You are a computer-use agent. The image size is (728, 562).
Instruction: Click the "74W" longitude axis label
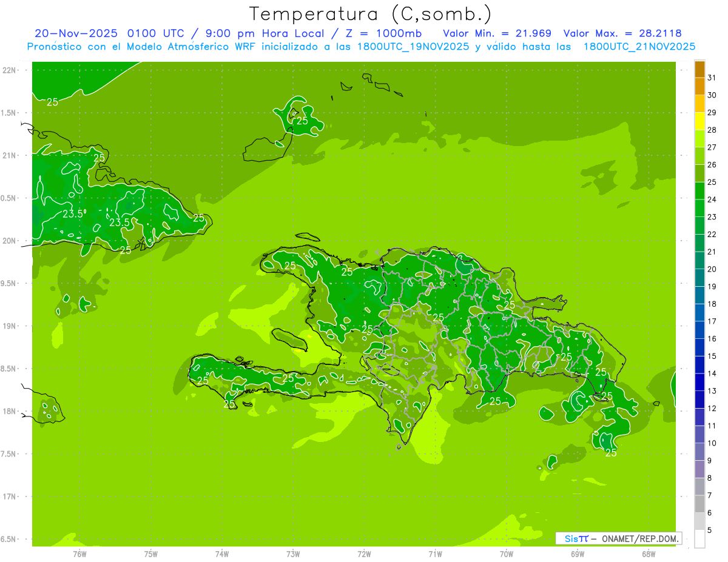click(222, 554)
